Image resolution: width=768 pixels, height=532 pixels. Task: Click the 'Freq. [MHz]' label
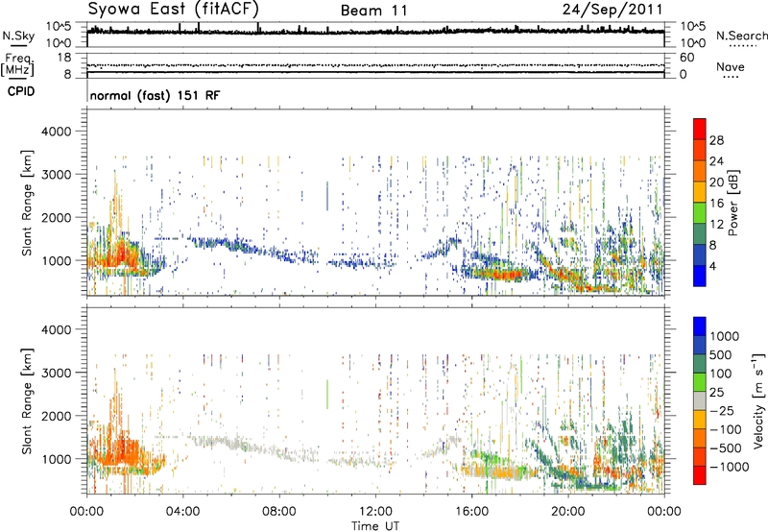[x=17, y=64]
